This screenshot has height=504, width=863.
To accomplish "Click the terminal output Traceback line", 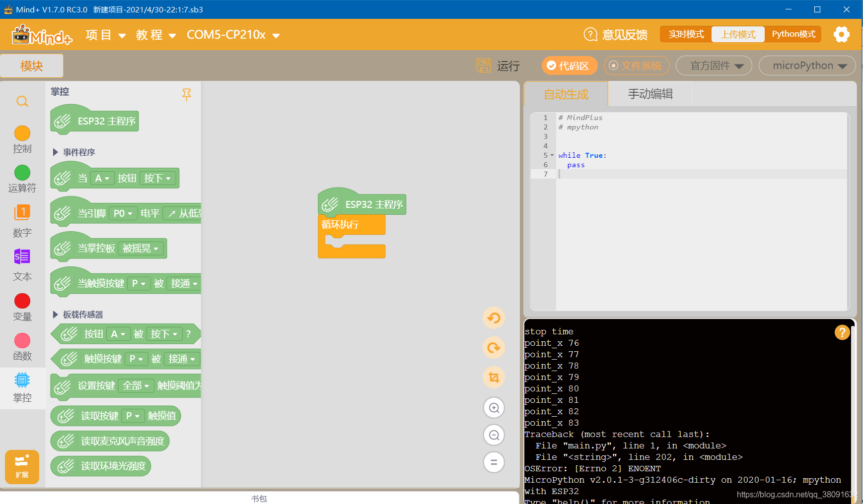I will tap(617, 434).
